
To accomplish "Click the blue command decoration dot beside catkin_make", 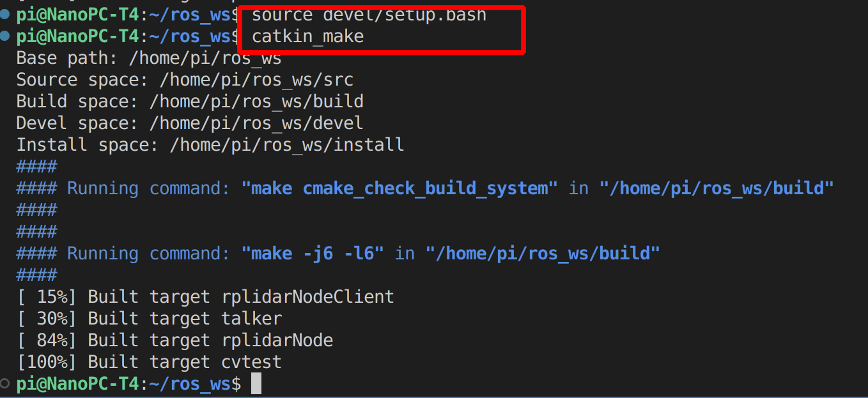I will tap(6, 36).
